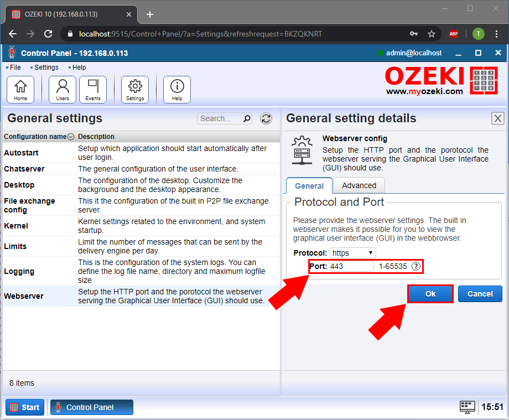Image resolution: width=509 pixels, height=420 pixels.
Task: Click the Port input field
Action: pos(351,267)
